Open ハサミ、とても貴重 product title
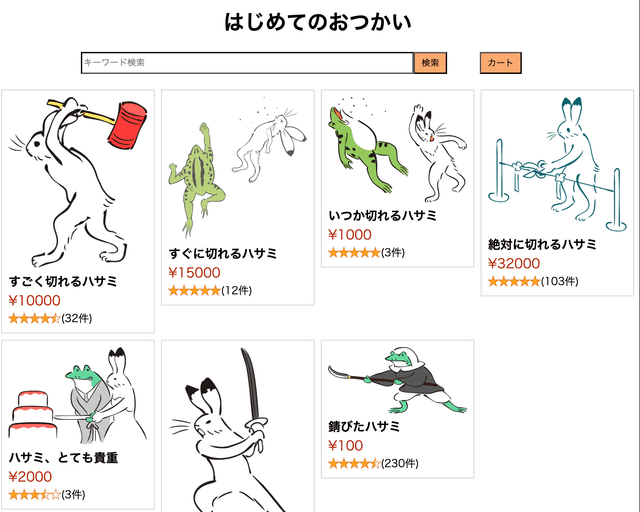The image size is (640, 512). [x=64, y=457]
